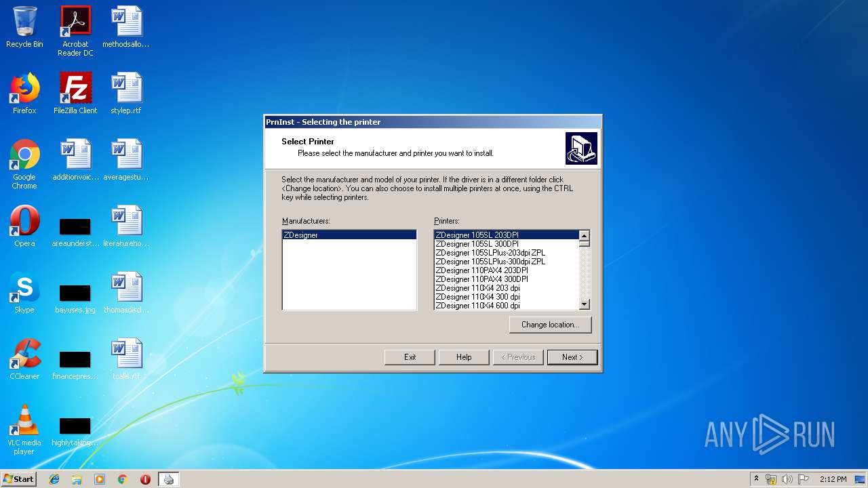Launch the FileZilla Client shortcut

tap(75, 94)
